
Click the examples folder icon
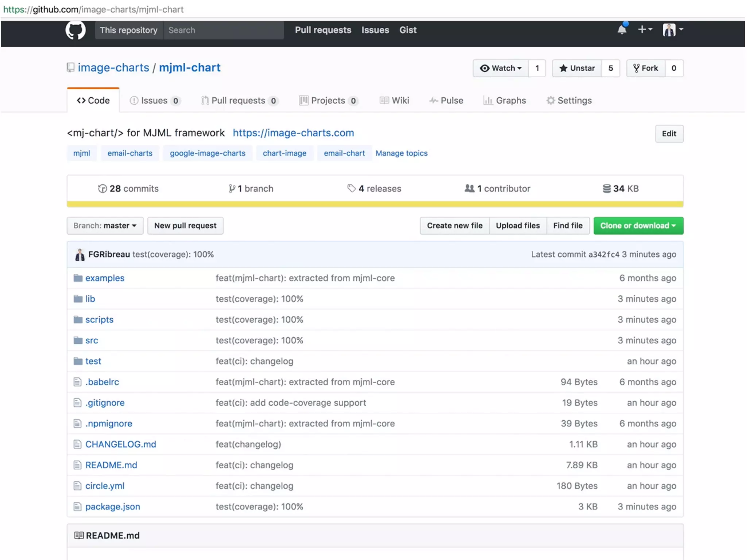pyautogui.click(x=78, y=278)
